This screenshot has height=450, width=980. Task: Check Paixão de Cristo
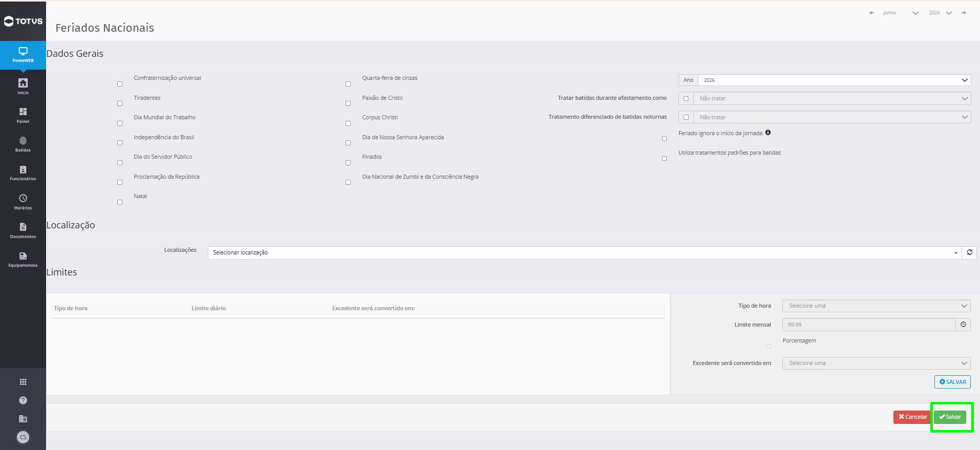click(x=348, y=103)
